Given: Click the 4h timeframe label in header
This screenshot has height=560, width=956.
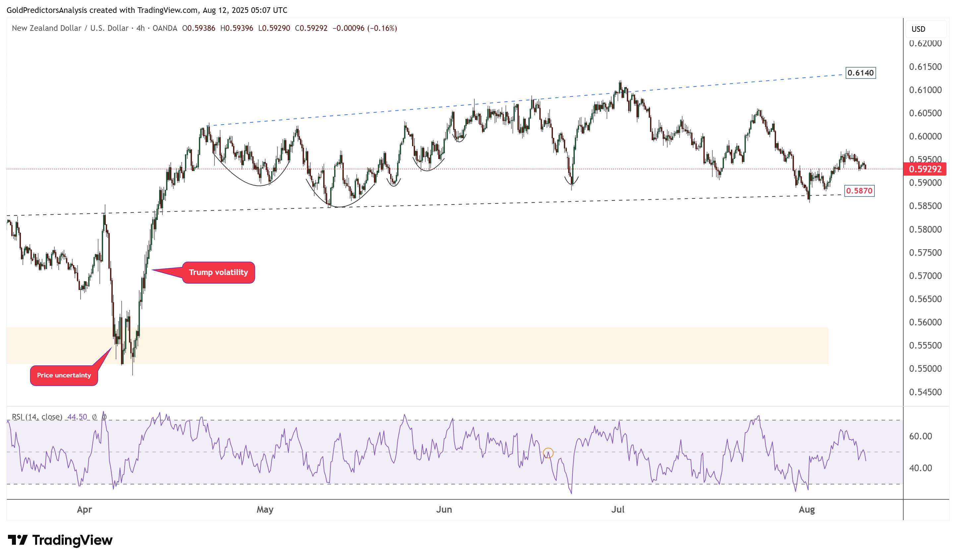Looking at the screenshot, I should 140,28.
